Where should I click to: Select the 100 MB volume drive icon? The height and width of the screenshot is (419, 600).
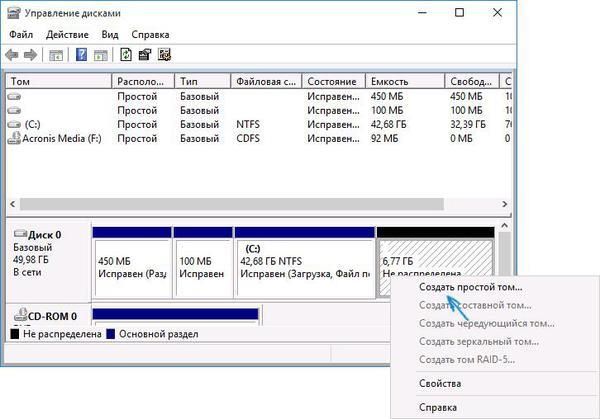14,111
